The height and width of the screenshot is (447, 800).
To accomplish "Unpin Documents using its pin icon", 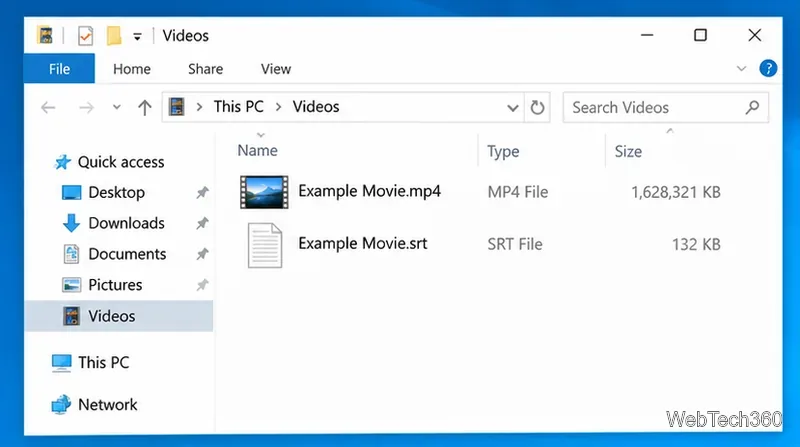I will coord(203,254).
